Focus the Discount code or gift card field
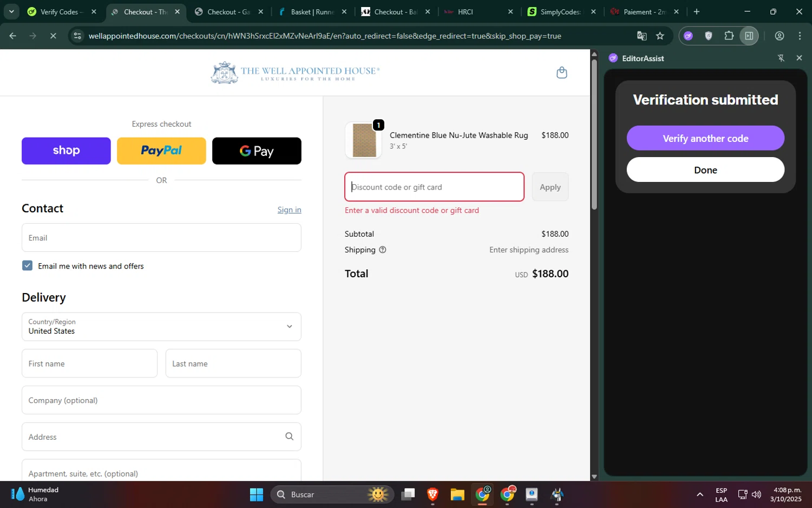This screenshot has width=812, height=508. coord(434,187)
